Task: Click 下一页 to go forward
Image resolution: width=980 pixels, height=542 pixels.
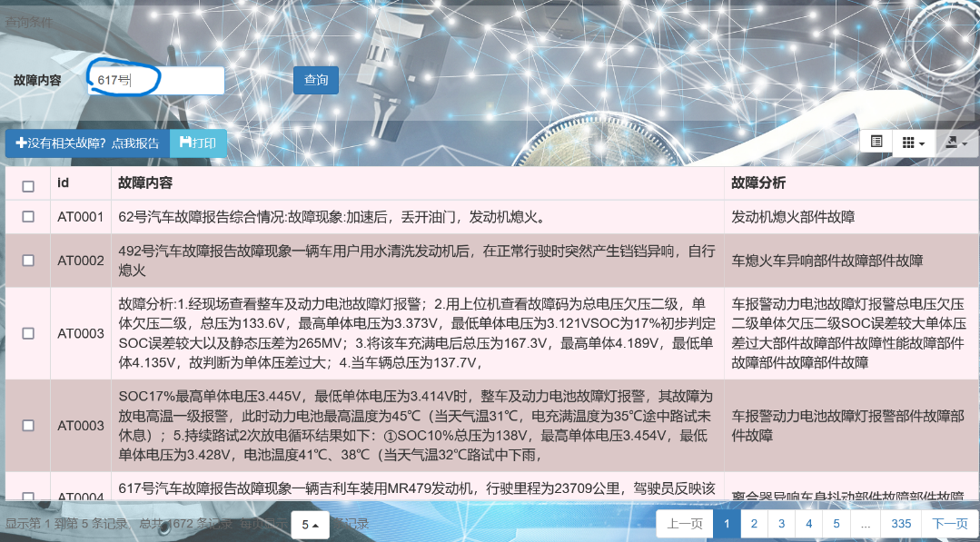Action: tap(951, 524)
